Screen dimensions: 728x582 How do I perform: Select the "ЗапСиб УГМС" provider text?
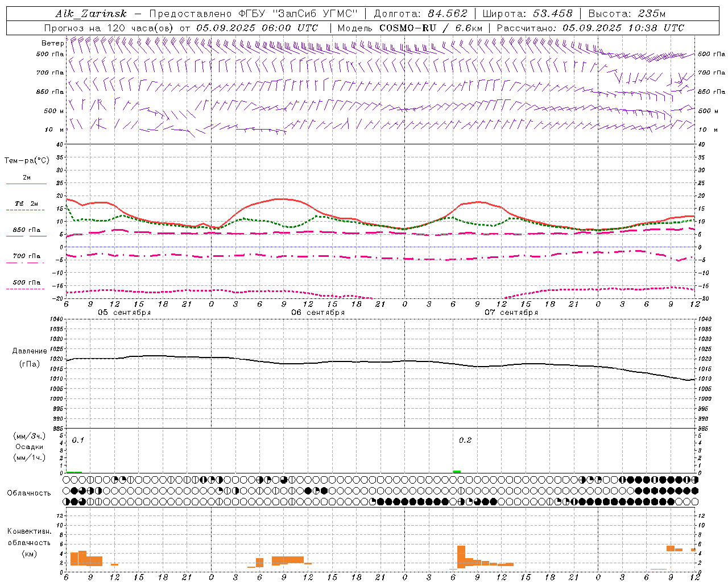[315, 14]
